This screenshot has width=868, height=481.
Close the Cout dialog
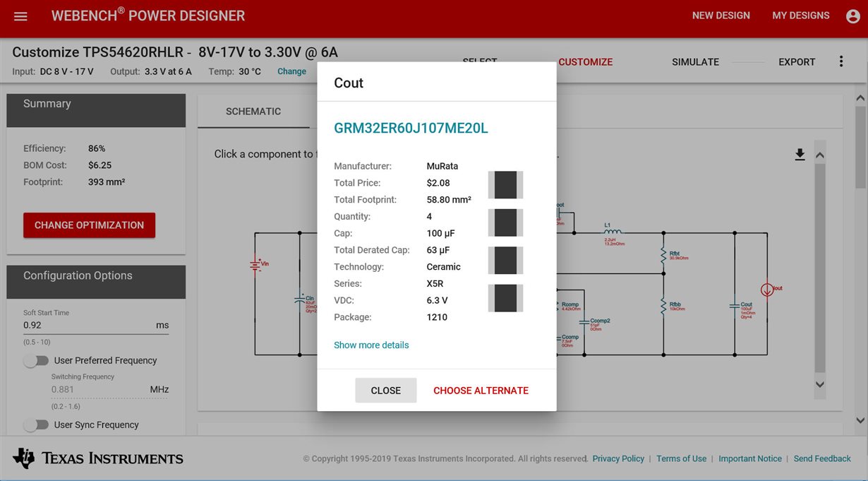[x=385, y=391]
